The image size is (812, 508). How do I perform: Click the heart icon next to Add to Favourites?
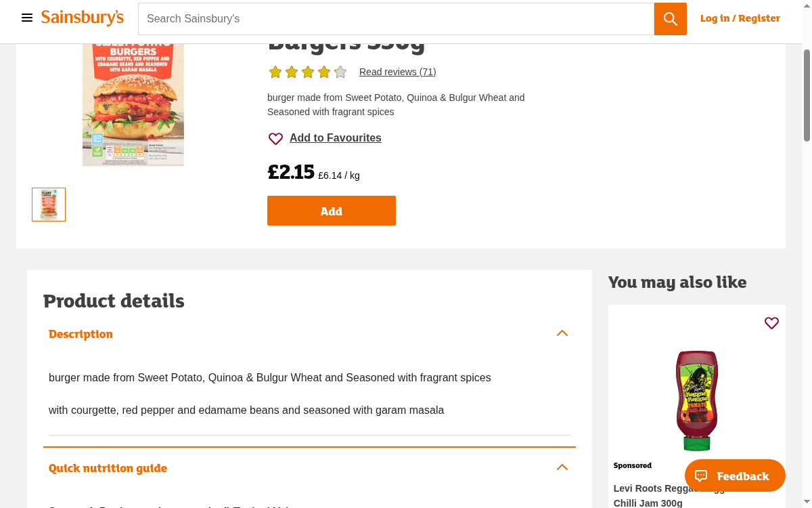click(x=275, y=138)
